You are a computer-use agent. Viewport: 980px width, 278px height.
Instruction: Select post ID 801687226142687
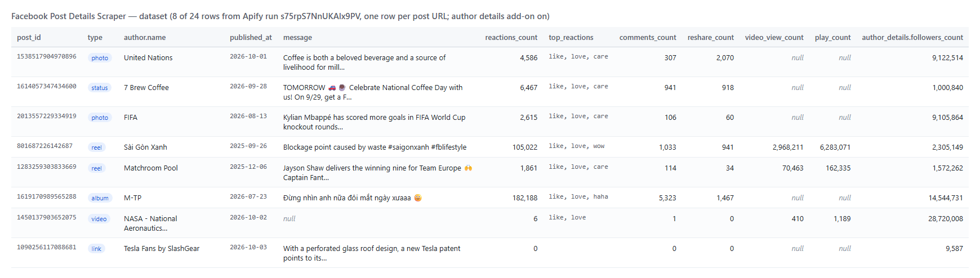coord(45,146)
